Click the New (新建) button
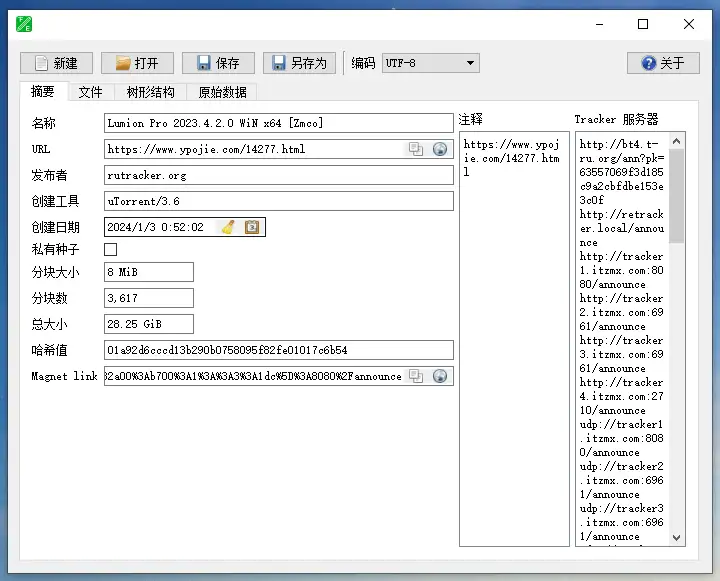Screen dimensions: 720x581 pyautogui.click(x=56, y=63)
